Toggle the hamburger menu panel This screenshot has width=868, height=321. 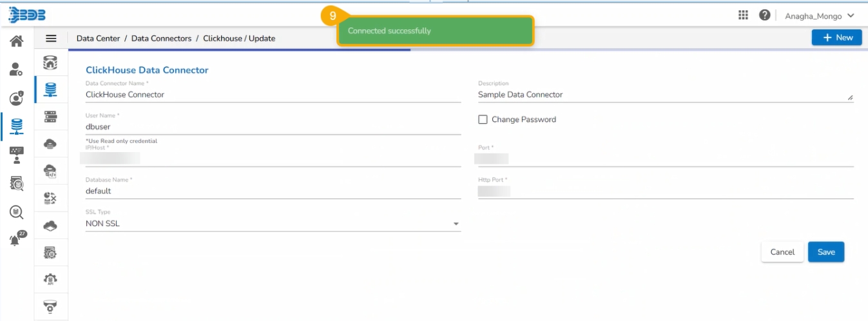point(51,39)
